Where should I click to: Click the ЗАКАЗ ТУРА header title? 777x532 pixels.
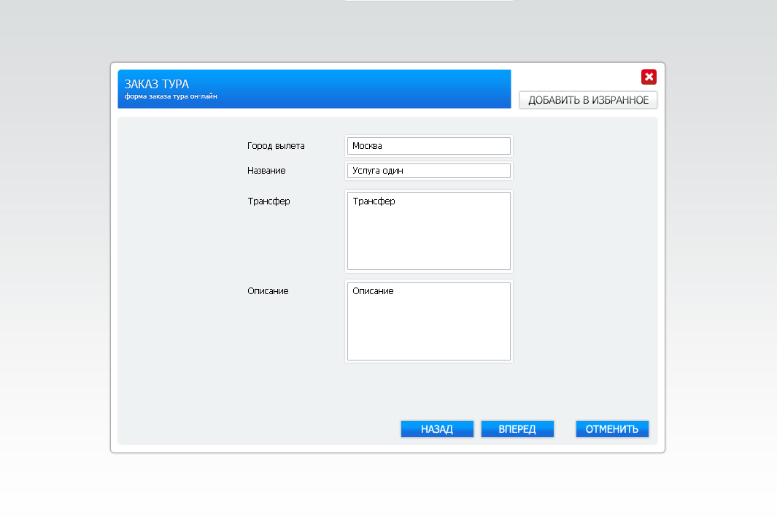pyautogui.click(x=156, y=84)
